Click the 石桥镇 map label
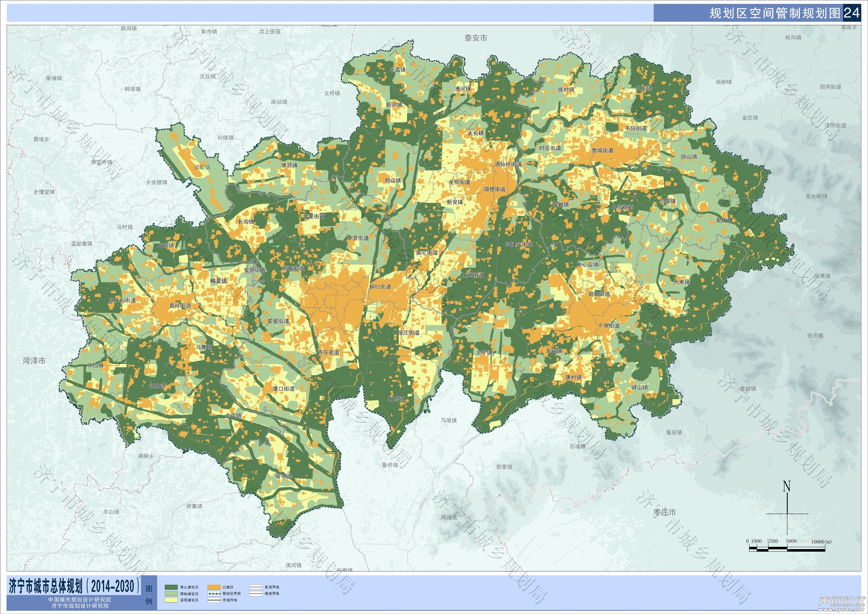Viewport: 868px width, 614px height. pyautogui.click(x=396, y=399)
